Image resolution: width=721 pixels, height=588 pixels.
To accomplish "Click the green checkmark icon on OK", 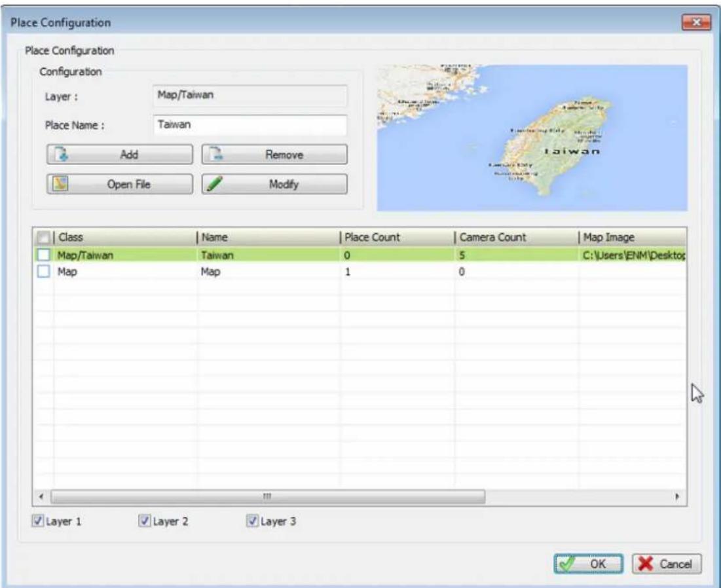I will pyautogui.click(x=567, y=564).
